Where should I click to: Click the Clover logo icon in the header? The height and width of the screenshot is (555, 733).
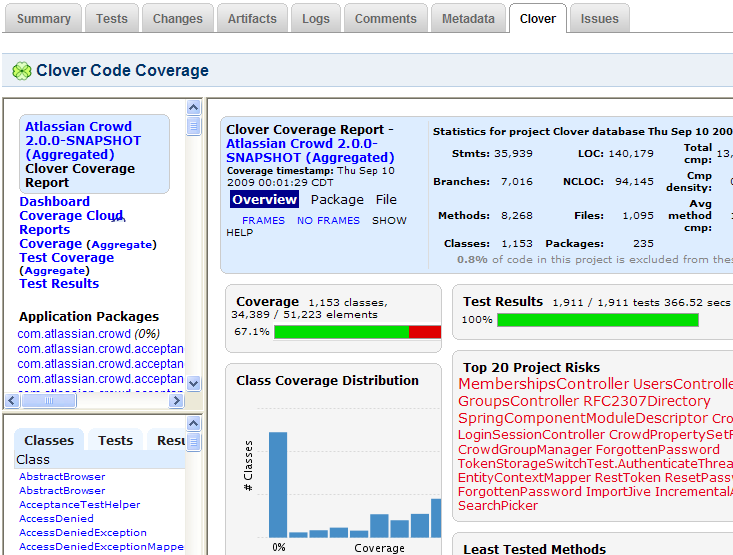click(x=22, y=71)
